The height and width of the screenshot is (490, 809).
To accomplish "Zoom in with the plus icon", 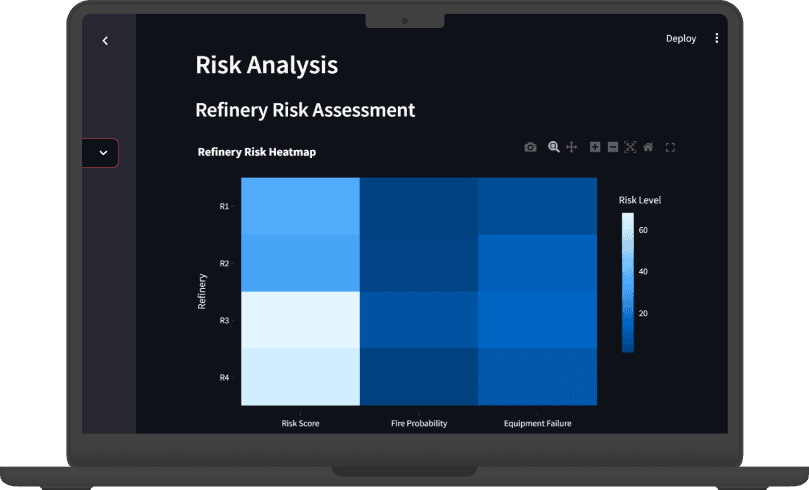I will coord(595,147).
